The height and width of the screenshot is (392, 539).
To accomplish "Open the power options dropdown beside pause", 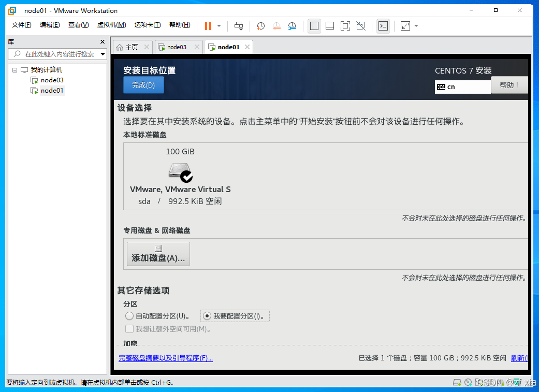I will (x=219, y=26).
